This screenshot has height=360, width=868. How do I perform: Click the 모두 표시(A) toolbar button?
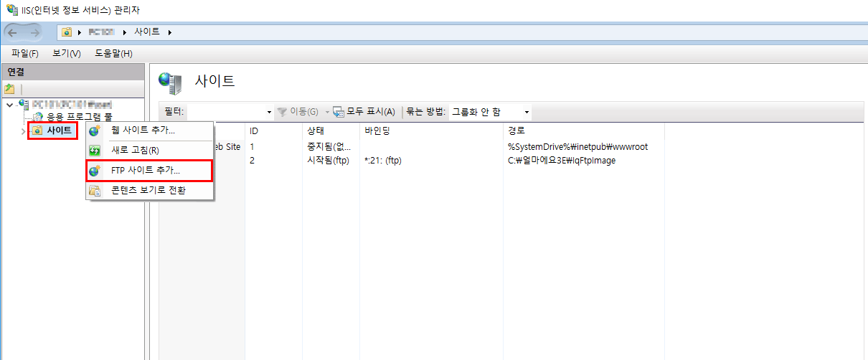[x=364, y=112]
